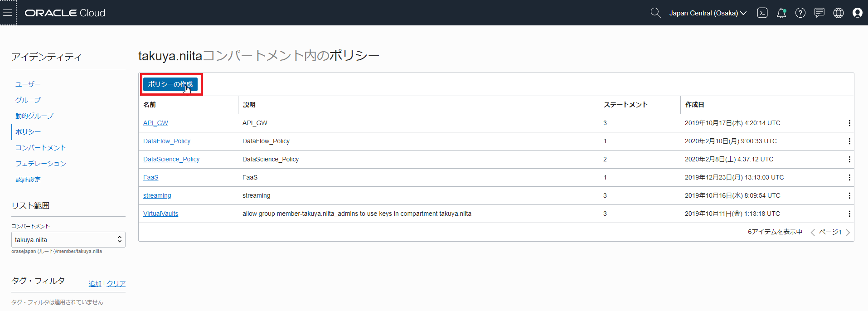Open the DataScience_Policy link
Screen dimensions: 868x311
tap(171, 159)
